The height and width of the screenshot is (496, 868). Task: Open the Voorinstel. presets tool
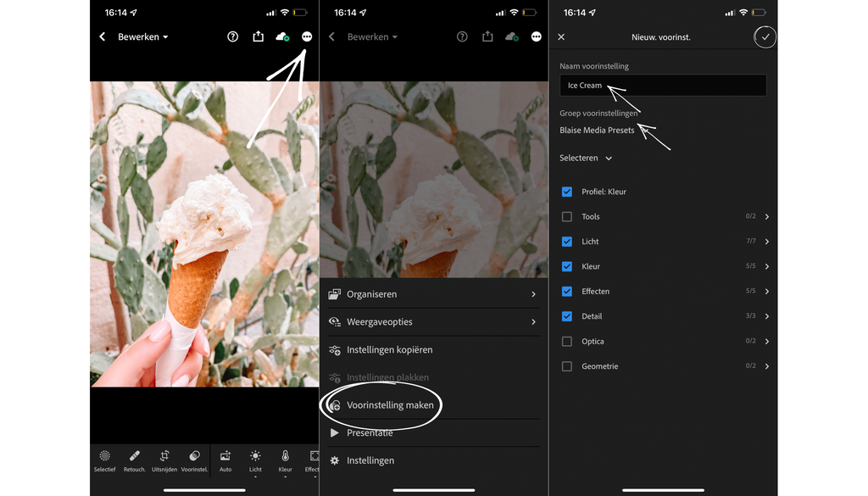[194, 459]
